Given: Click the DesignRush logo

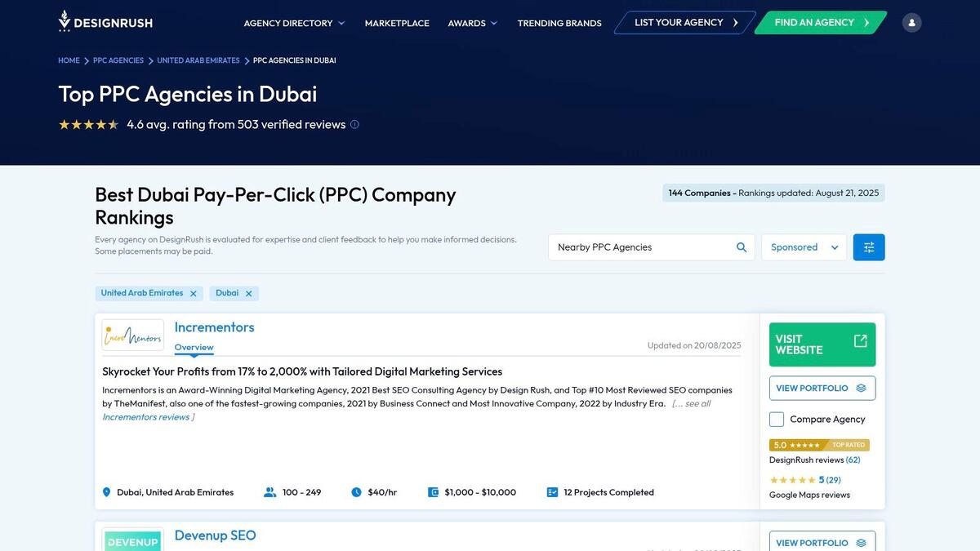Looking at the screenshot, I should click(x=105, y=21).
